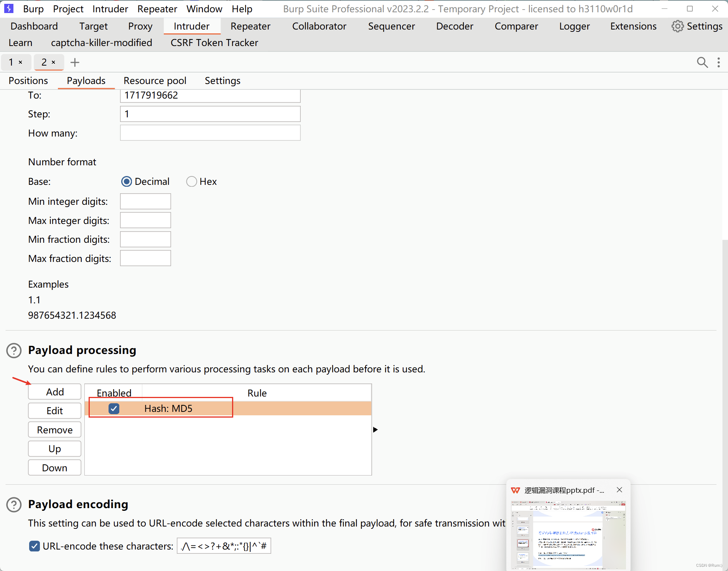Open the three-dot options menu
This screenshot has width=728, height=571.
718,62
